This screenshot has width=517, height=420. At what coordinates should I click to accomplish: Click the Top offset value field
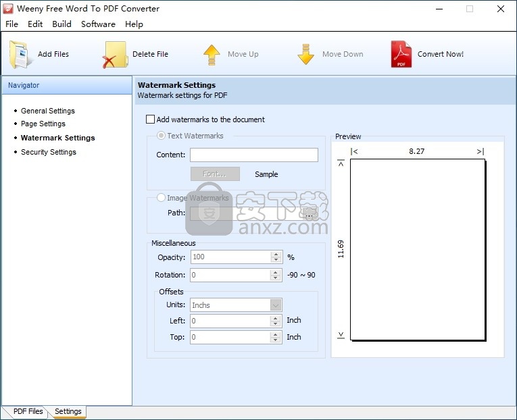coord(230,338)
